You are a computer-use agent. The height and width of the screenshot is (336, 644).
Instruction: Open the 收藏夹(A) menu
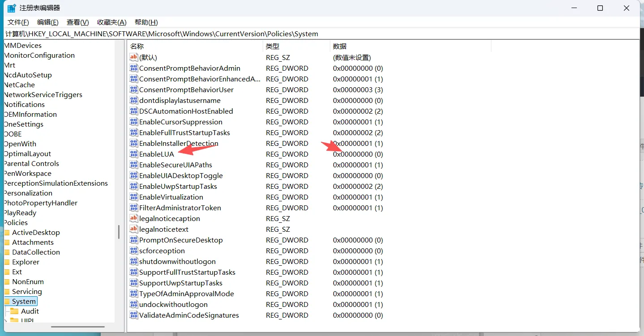pos(112,22)
